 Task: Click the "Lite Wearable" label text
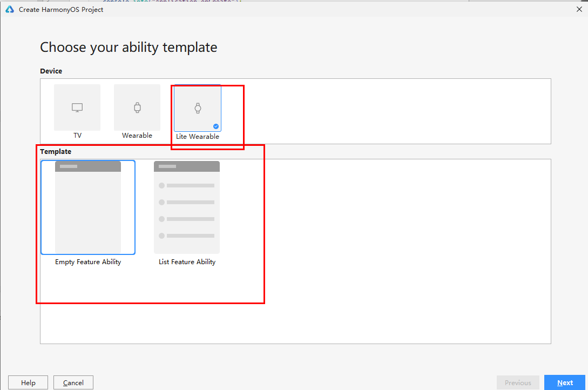(198, 137)
